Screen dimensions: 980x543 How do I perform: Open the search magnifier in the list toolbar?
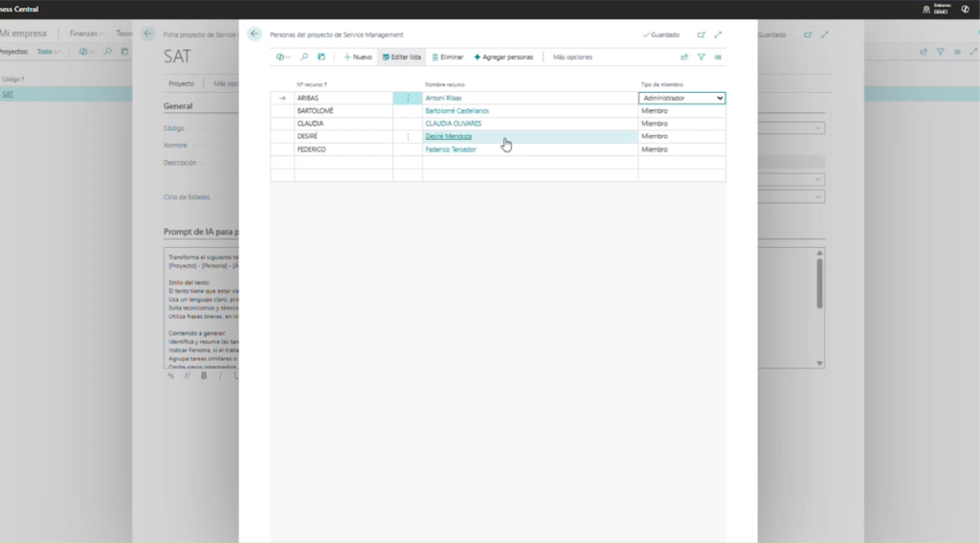tap(304, 57)
